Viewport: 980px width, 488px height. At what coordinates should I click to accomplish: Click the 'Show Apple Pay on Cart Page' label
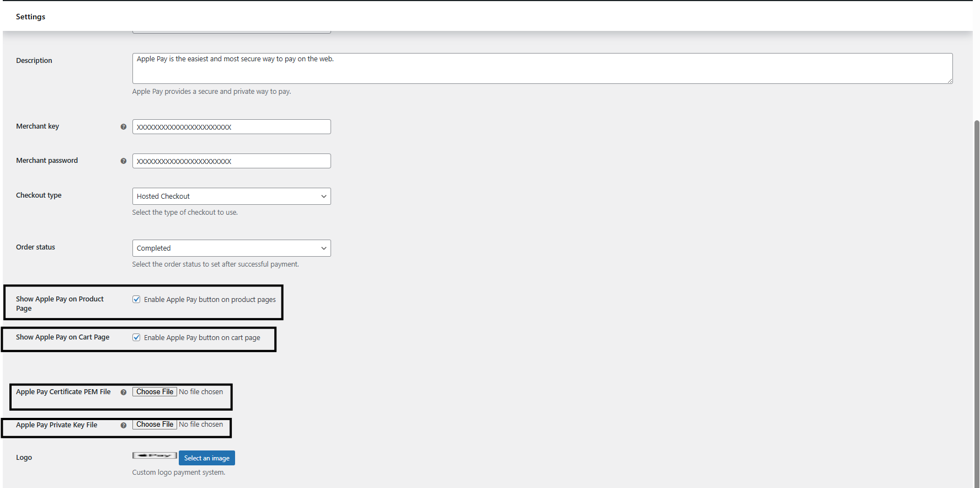[62, 337]
